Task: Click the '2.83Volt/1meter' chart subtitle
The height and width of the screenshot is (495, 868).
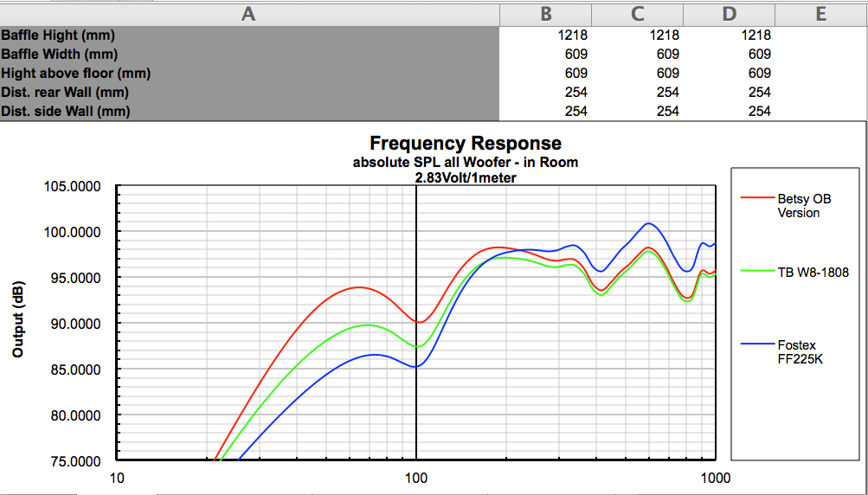Action: (x=466, y=177)
